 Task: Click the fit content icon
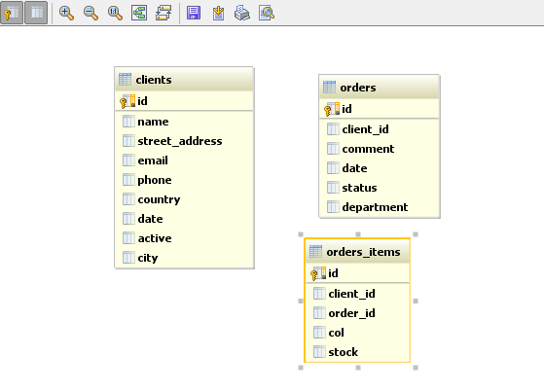click(139, 14)
